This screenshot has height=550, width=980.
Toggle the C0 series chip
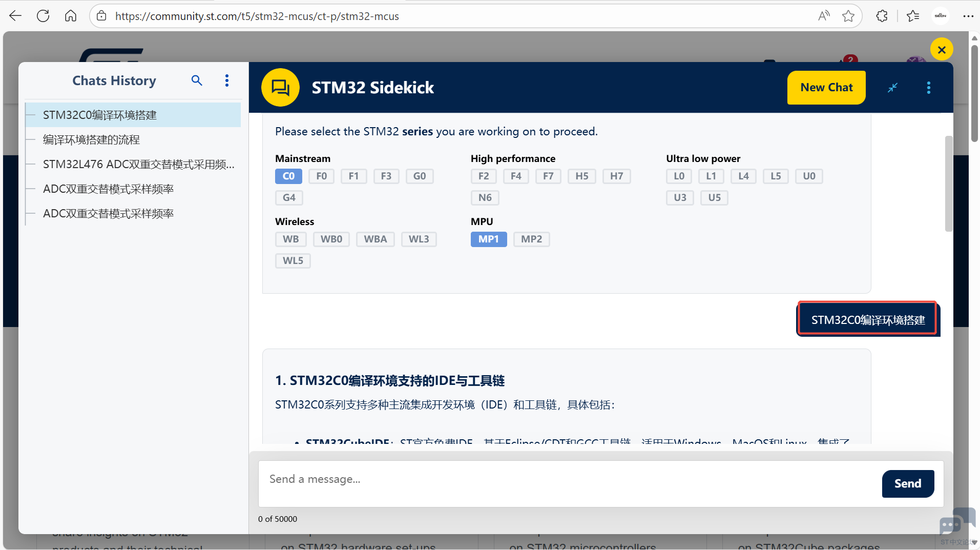(x=288, y=176)
